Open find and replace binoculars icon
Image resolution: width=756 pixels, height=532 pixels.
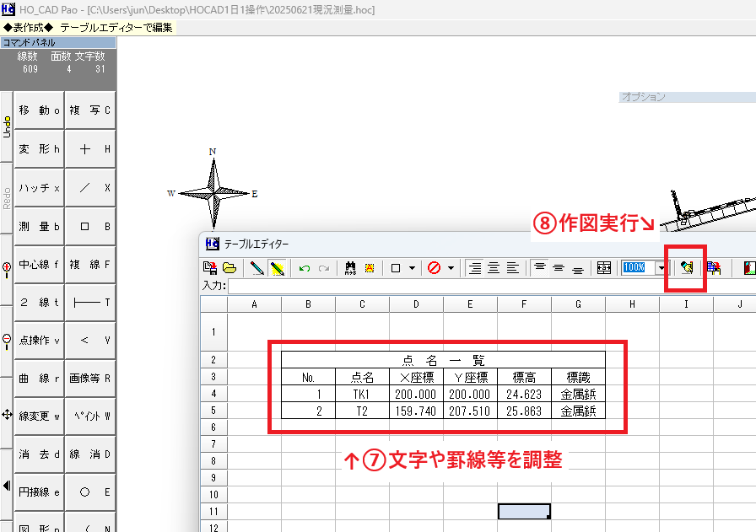click(350, 268)
